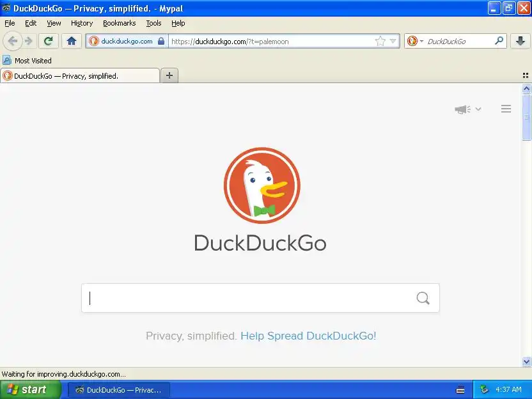Open the Downloads arrow button
The image size is (532, 399).
(520, 41)
